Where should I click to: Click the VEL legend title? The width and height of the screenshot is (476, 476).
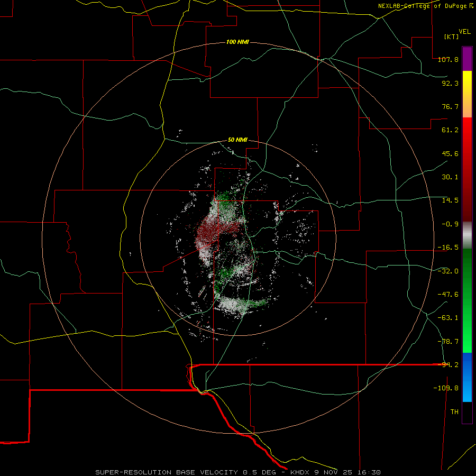(x=464, y=32)
